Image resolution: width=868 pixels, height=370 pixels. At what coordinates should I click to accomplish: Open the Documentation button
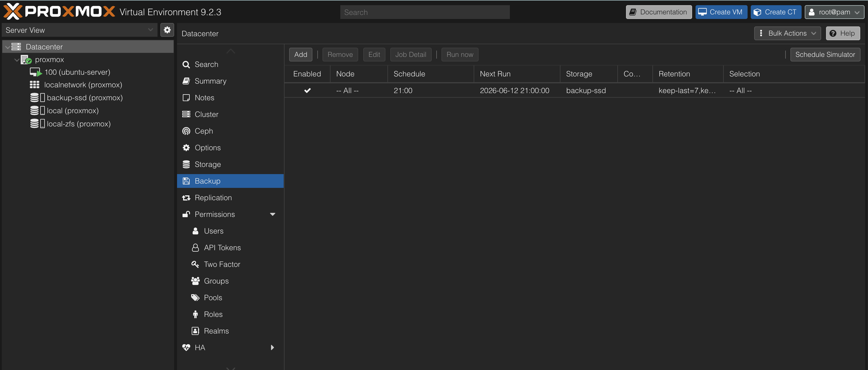tap(658, 12)
